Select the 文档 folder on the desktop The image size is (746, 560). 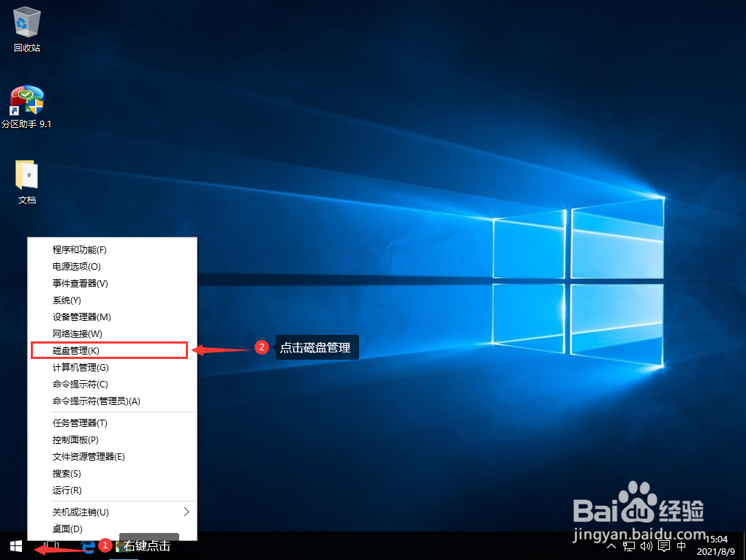click(x=27, y=183)
